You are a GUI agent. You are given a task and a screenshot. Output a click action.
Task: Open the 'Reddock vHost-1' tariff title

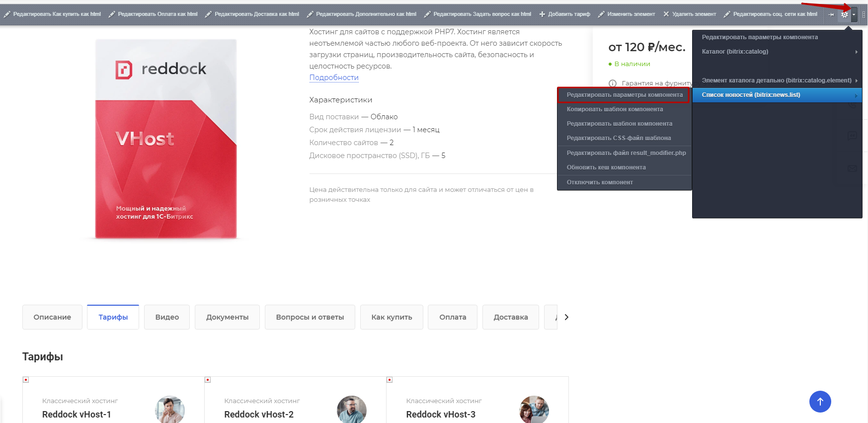77,415
